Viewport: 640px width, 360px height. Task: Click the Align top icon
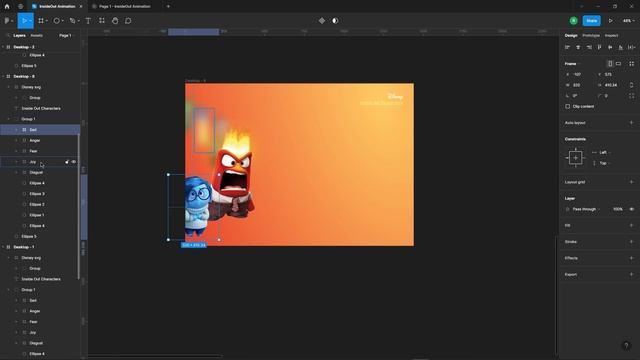[x=599, y=47]
